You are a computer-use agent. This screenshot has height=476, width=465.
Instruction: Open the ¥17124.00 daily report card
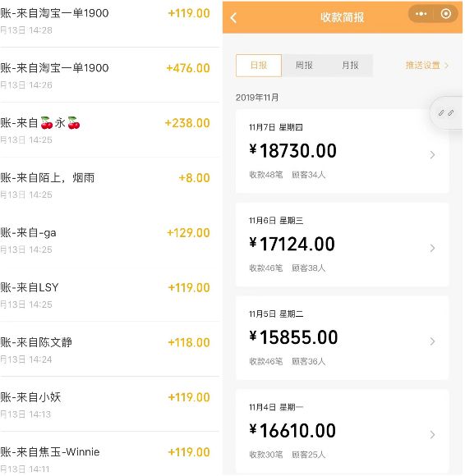tap(343, 245)
